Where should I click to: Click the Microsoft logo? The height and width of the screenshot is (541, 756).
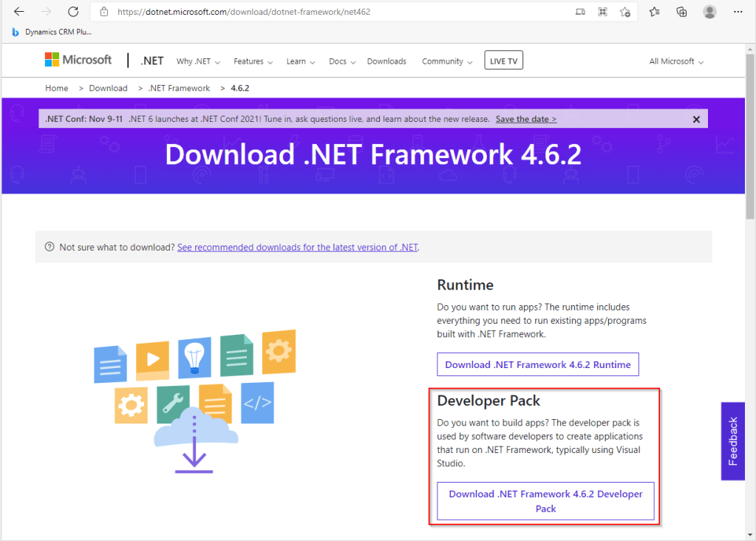coord(78,60)
